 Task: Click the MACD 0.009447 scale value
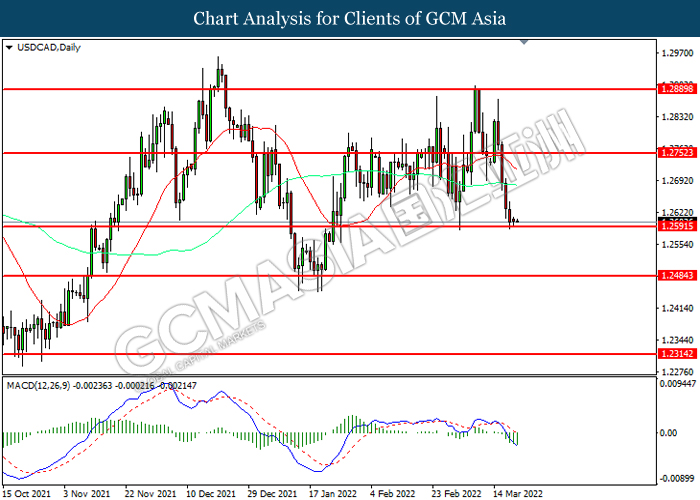(678, 383)
